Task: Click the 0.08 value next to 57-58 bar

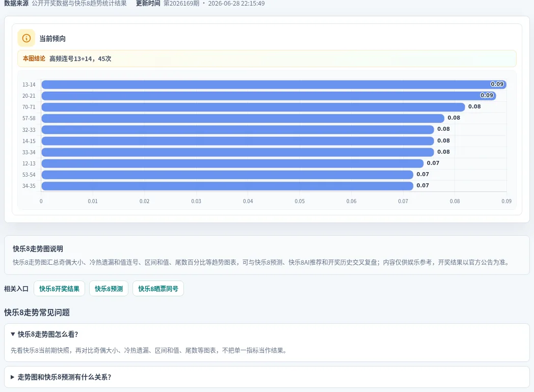Action: (453, 118)
